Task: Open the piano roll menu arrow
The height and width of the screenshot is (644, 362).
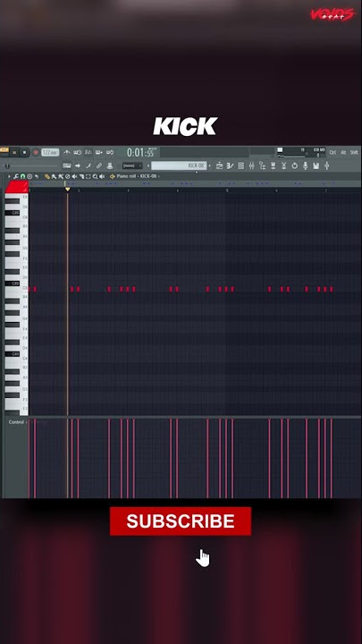Action: pos(9,176)
